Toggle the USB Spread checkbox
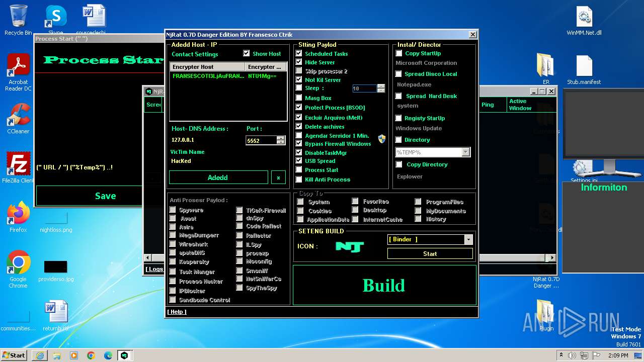This screenshot has height=362, width=644. 299,161
